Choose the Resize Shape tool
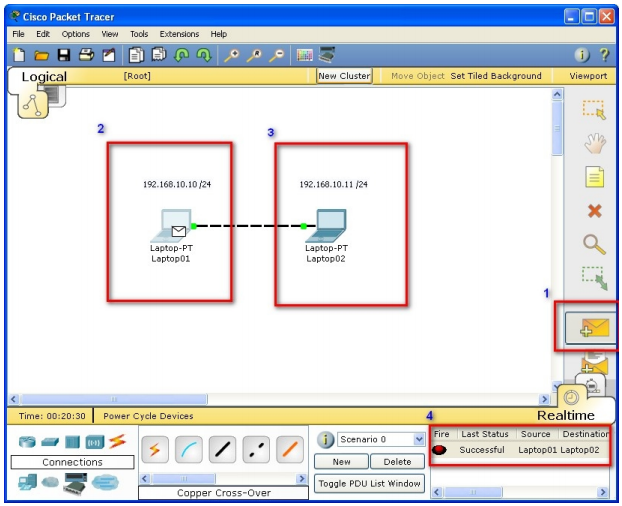 pos(595,278)
